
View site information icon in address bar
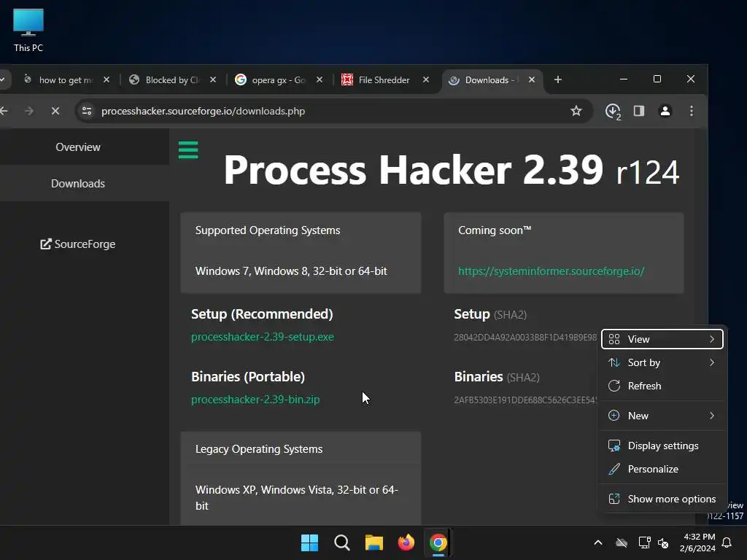(x=87, y=111)
